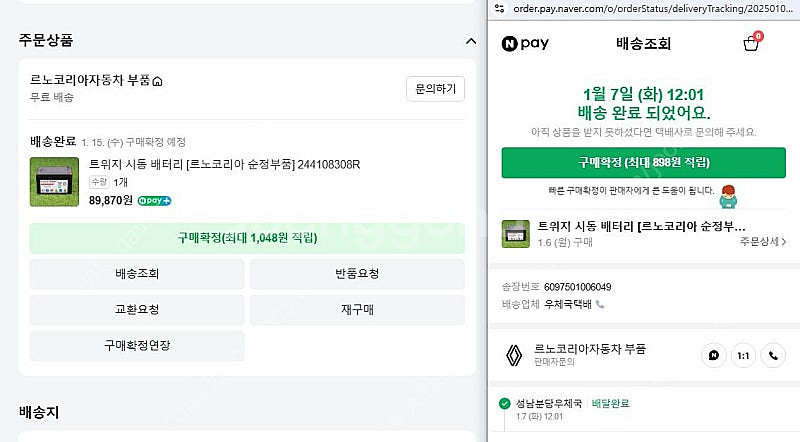The height and width of the screenshot is (442, 800).
Task: Click the 배송조회 button in order details
Action: [x=137, y=274]
